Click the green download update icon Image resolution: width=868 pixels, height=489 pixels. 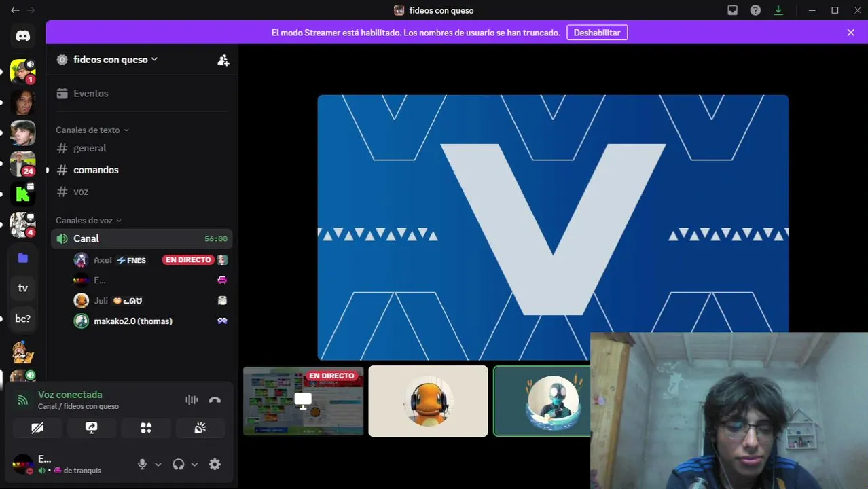coord(778,10)
